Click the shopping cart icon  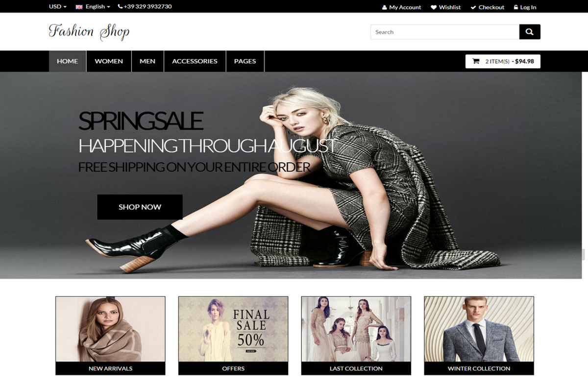(x=476, y=61)
